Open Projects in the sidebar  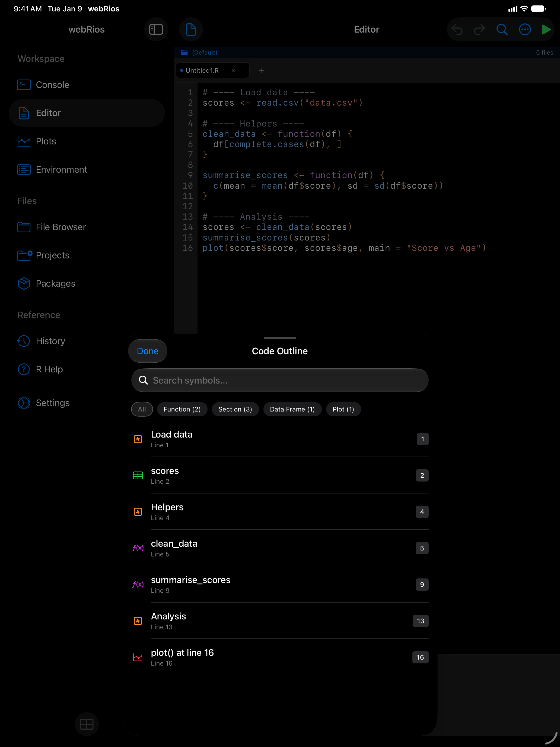tap(87, 255)
